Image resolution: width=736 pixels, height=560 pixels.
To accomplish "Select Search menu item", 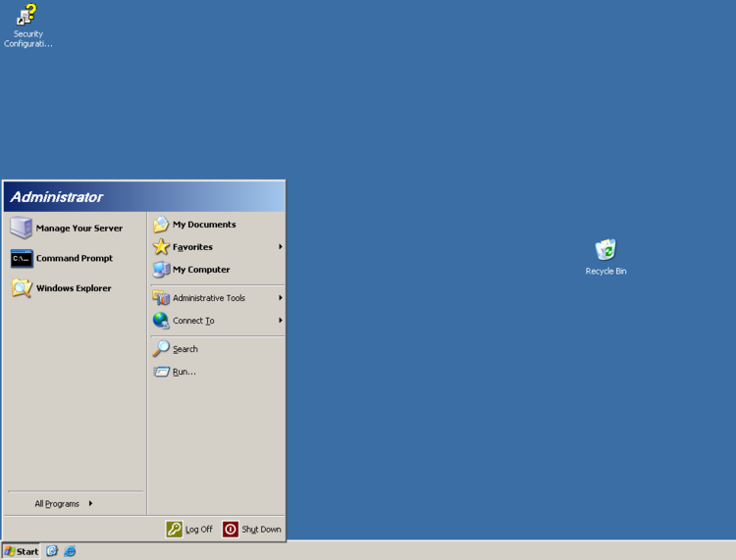I will [x=218, y=349].
